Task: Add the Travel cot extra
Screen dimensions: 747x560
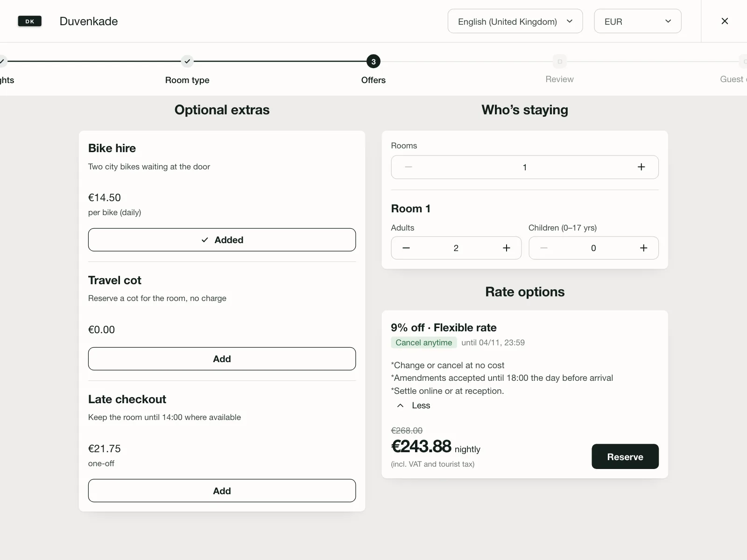Action: coord(222,359)
